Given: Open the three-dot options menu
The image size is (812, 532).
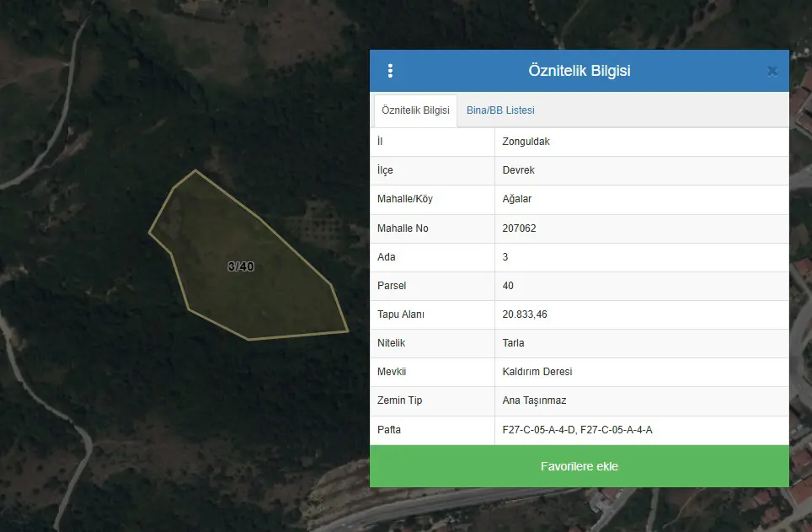Looking at the screenshot, I should pos(391,71).
